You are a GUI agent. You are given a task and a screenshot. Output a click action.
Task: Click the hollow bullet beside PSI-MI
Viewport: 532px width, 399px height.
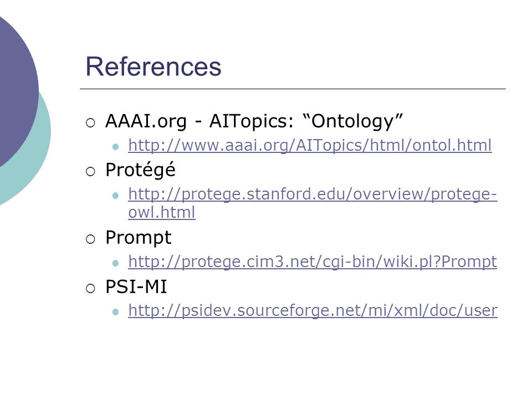pos(90,288)
